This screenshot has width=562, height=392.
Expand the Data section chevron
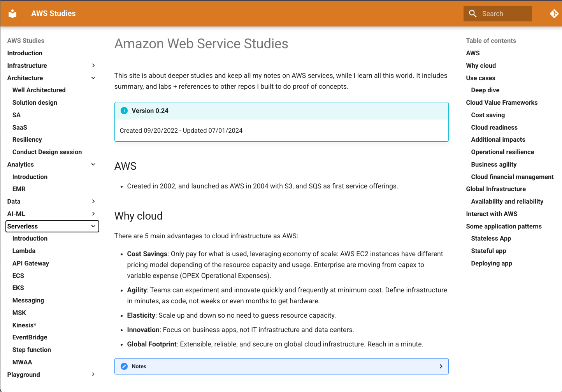[93, 201]
